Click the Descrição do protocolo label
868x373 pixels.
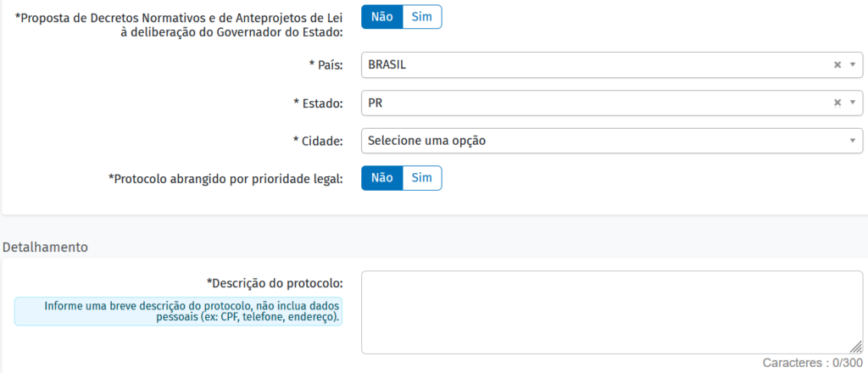coord(274,282)
